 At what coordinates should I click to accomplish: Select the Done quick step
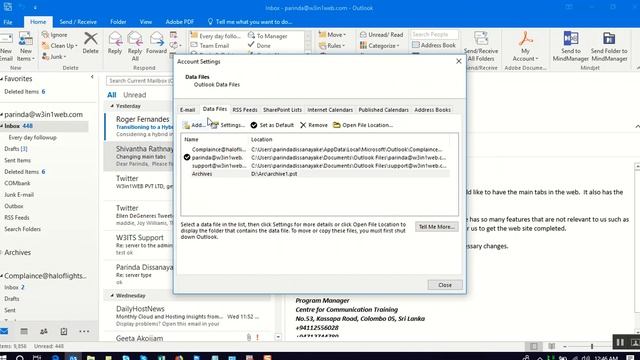(259, 46)
